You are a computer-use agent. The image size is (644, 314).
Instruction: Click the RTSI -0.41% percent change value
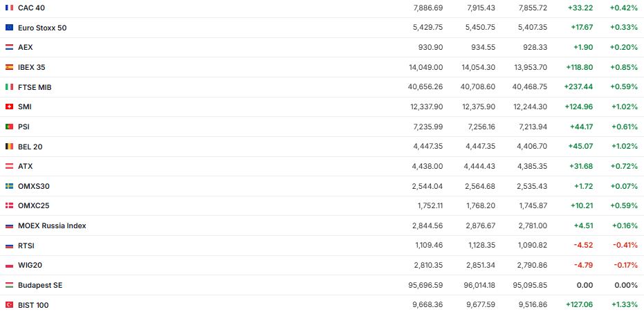624,246
